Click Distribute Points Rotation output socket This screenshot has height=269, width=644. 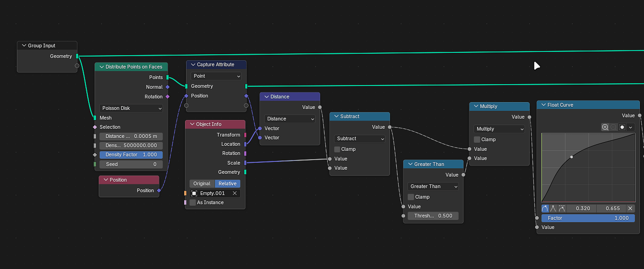[168, 97]
